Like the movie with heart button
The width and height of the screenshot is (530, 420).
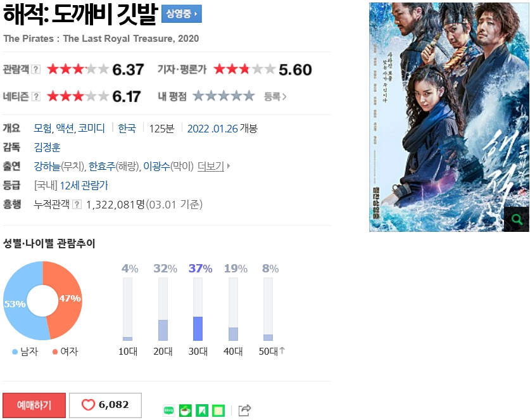[106, 405]
